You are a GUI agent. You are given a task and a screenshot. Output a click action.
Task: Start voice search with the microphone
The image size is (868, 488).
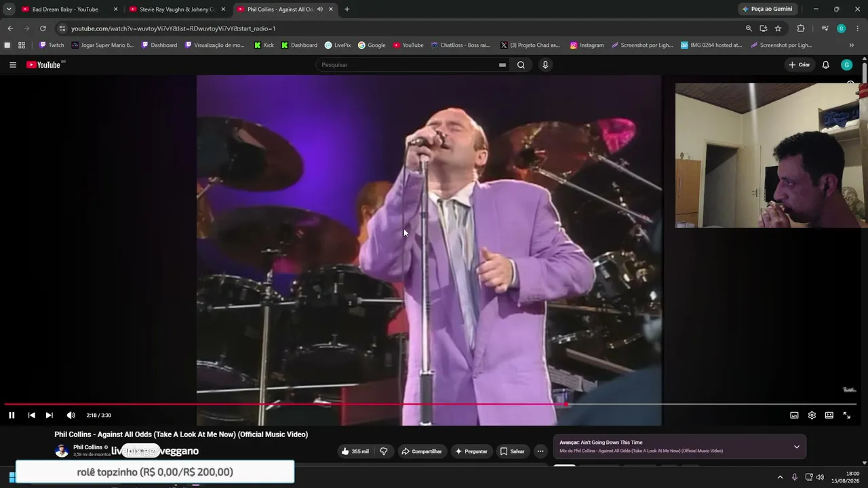pos(545,65)
